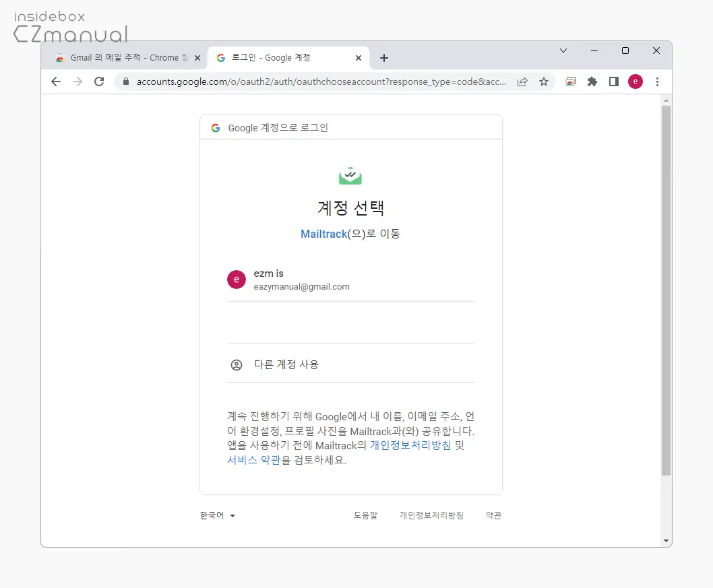Open the 도움말 footer link
The height and width of the screenshot is (588, 713).
click(x=365, y=515)
